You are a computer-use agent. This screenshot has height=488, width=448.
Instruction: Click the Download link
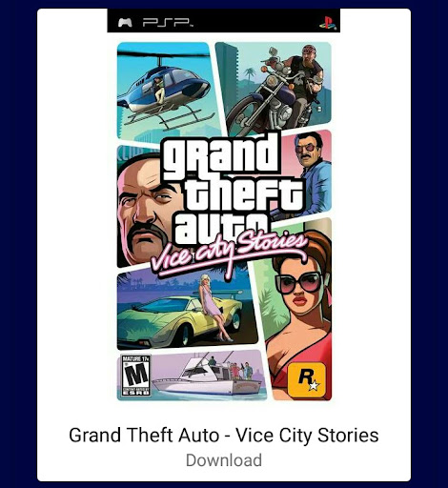[224, 460]
